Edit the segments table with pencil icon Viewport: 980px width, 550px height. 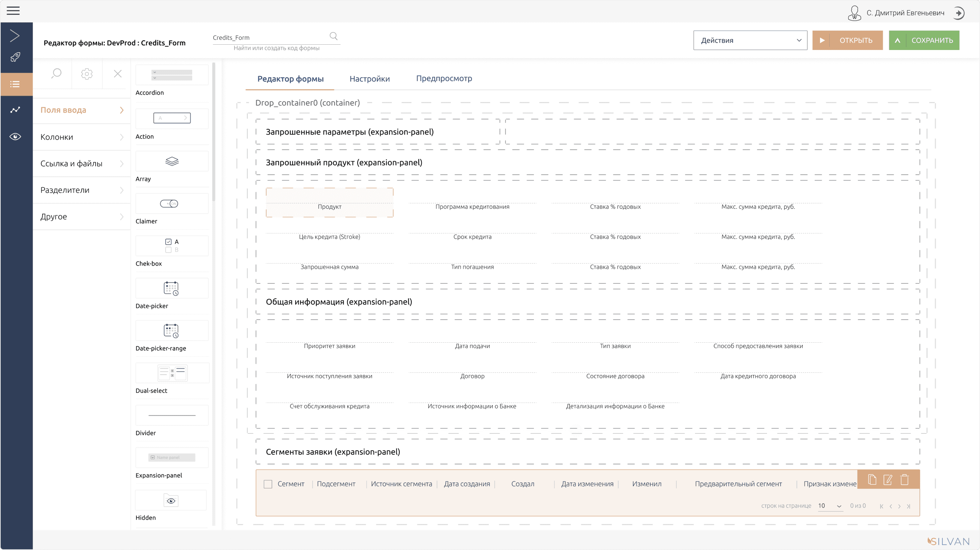point(888,480)
